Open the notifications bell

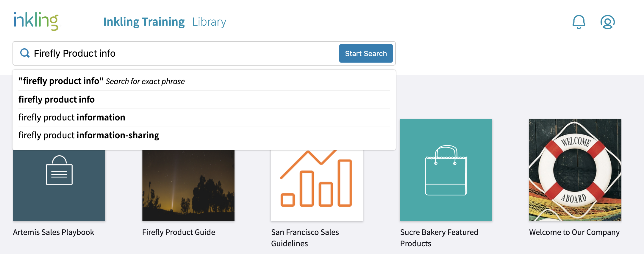click(x=579, y=22)
